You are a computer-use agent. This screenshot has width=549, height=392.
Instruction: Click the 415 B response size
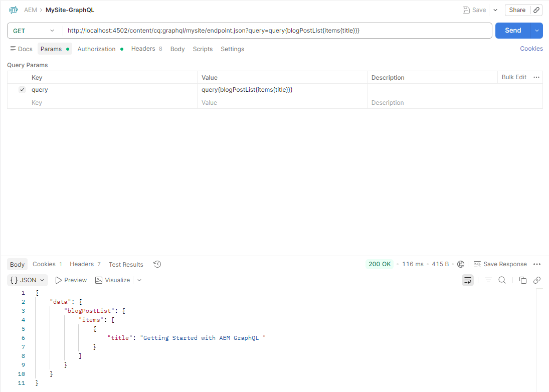pyautogui.click(x=440, y=264)
